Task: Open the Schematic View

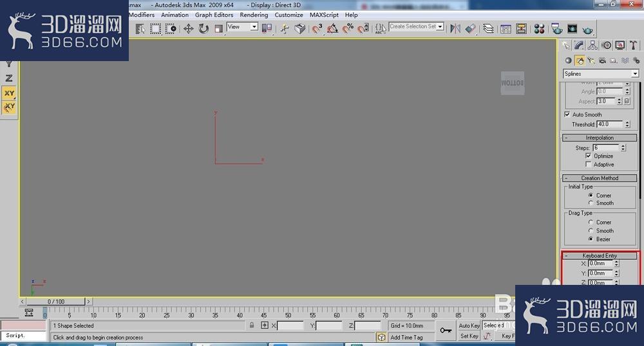Action: click(x=521, y=29)
